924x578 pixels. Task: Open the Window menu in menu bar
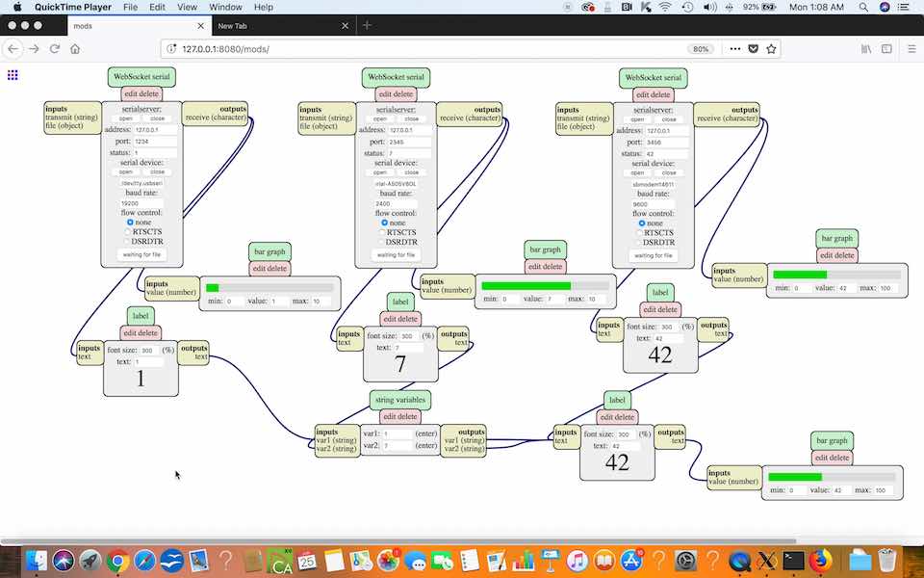(x=225, y=7)
